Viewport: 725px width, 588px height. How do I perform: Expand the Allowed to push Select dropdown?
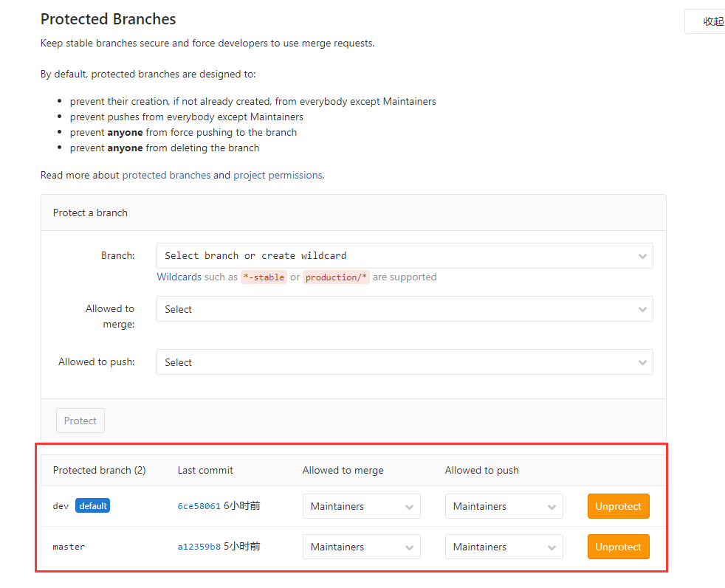404,362
